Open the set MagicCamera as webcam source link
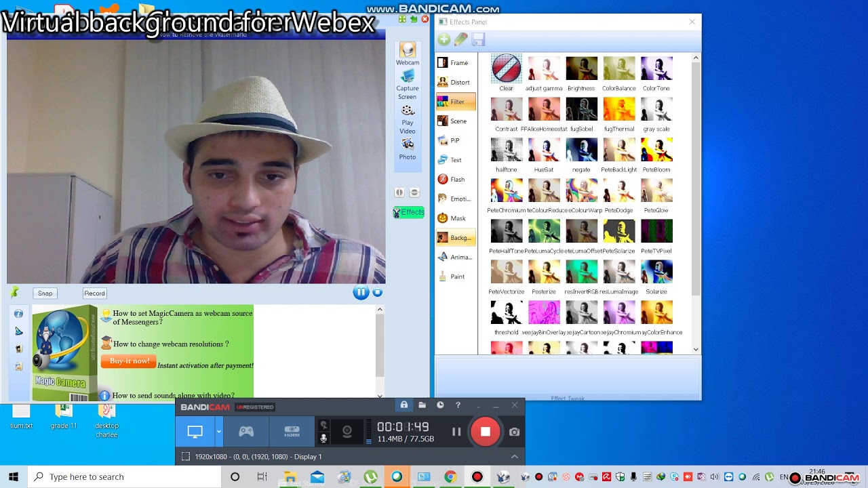 [182, 317]
